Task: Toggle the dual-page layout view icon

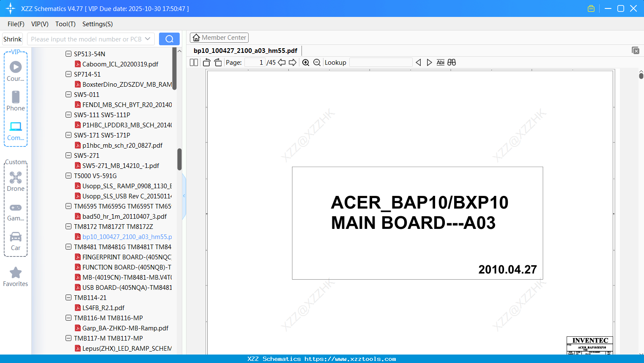Action: [194, 62]
